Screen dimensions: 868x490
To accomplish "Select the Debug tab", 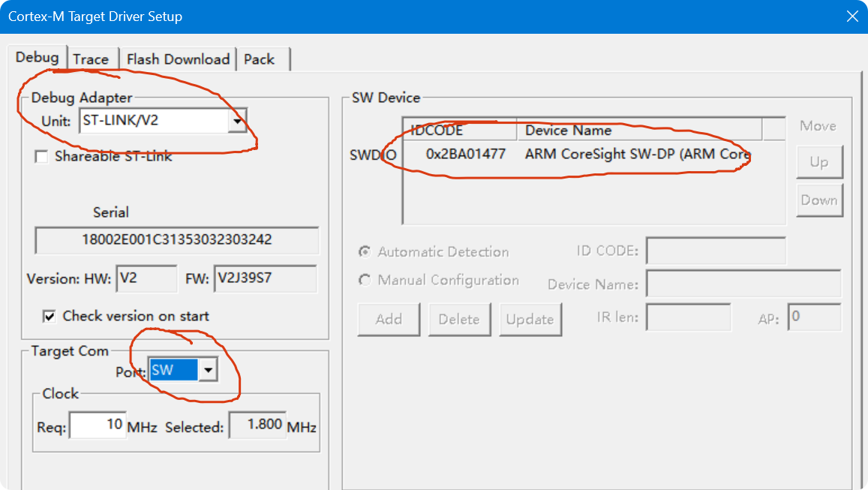I will point(38,57).
